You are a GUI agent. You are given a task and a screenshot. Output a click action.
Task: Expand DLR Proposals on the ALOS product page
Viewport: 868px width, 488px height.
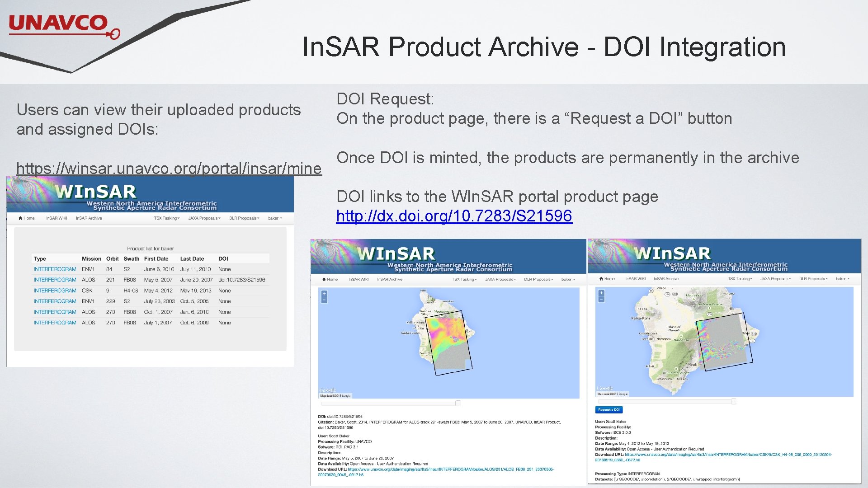(539, 279)
